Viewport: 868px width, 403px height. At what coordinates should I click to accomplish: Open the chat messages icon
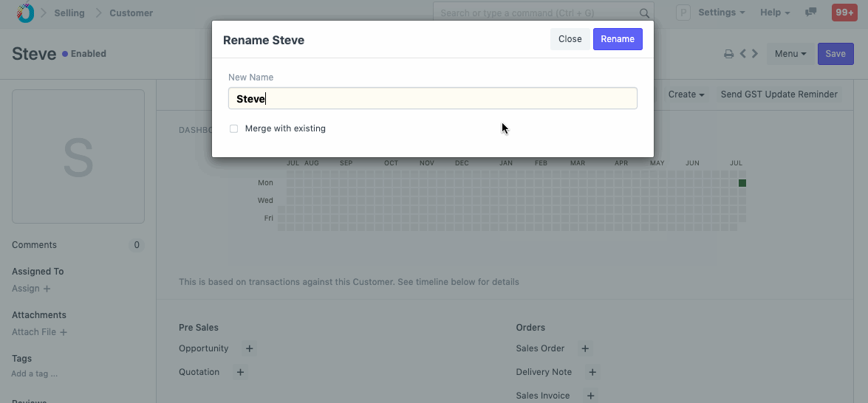(x=811, y=12)
